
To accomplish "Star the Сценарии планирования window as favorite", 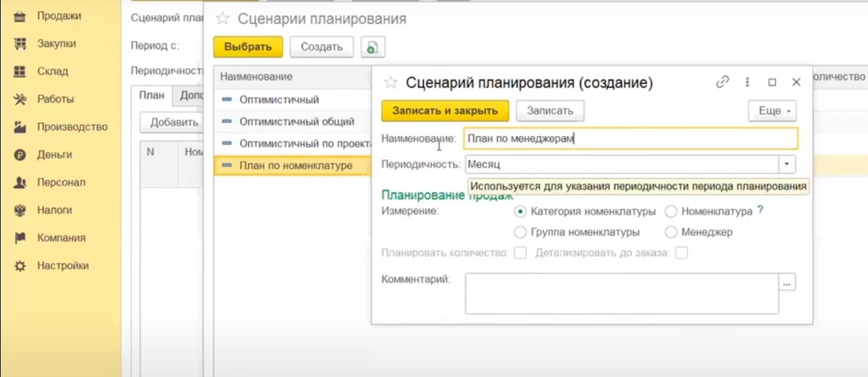I will click(x=223, y=19).
